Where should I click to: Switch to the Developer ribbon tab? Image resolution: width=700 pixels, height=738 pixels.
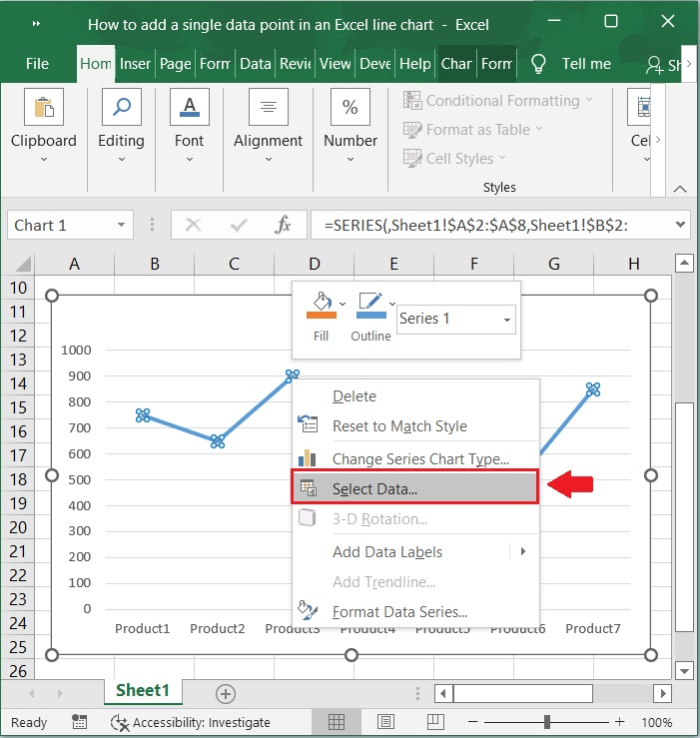click(x=375, y=64)
